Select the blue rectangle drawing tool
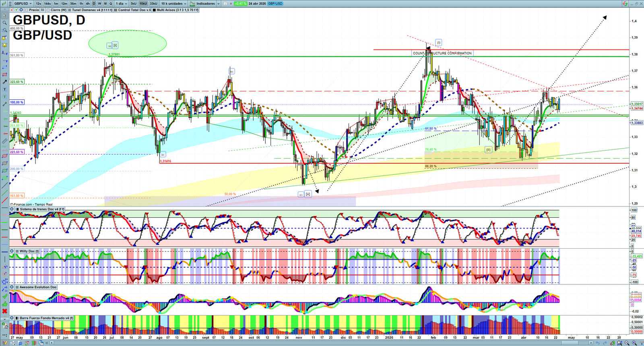Viewport: 644px width, 346px height. [4, 67]
